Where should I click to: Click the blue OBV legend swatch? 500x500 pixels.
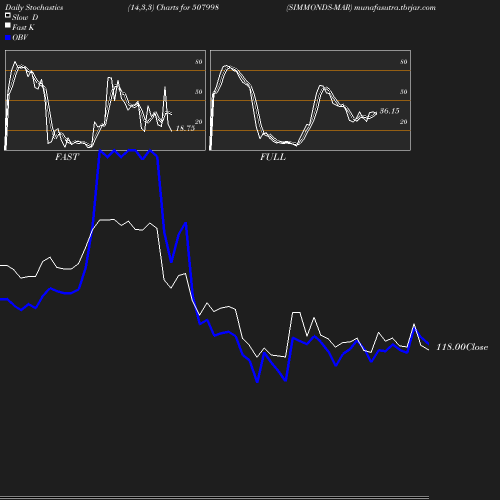tap(8, 38)
